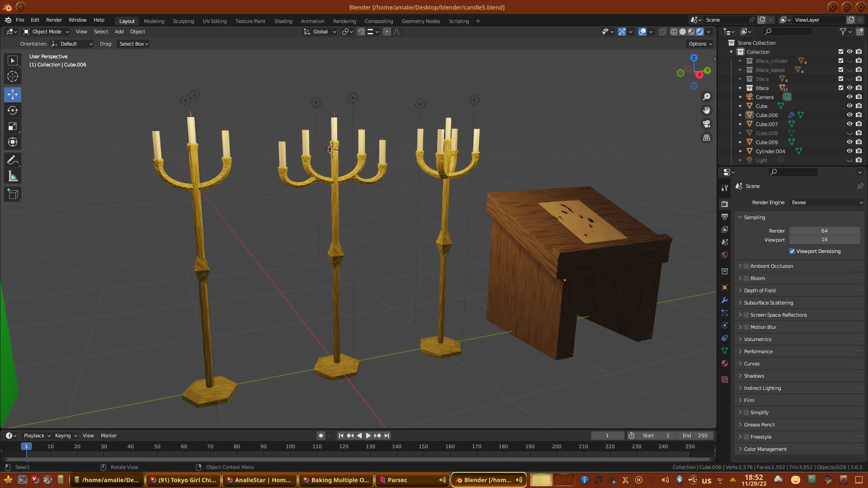Open Output properties printer tab
Image resolution: width=868 pixels, height=488 pixels.
[x=725, y=217]
